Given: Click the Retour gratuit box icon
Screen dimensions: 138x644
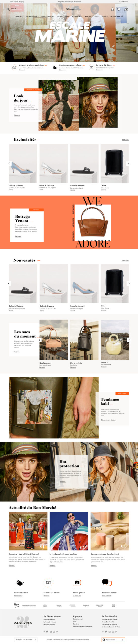Looking at the screenshot, I should coord(78,582).
